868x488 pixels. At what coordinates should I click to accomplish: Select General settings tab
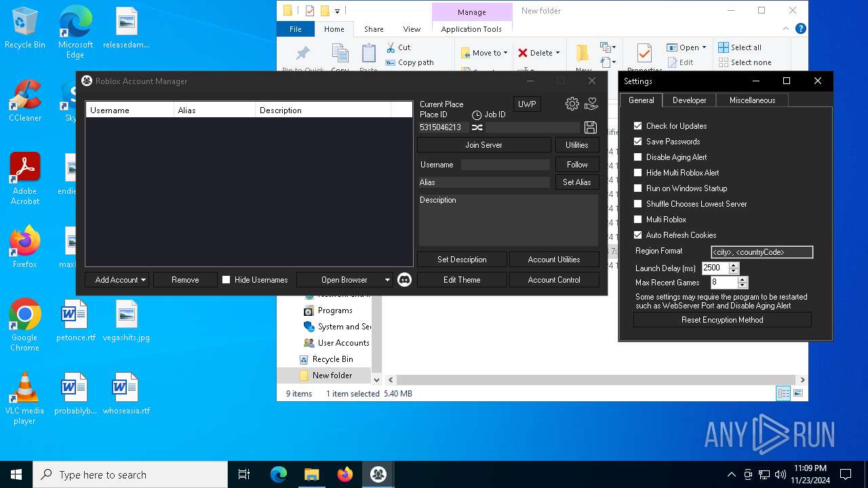point(641,100)
